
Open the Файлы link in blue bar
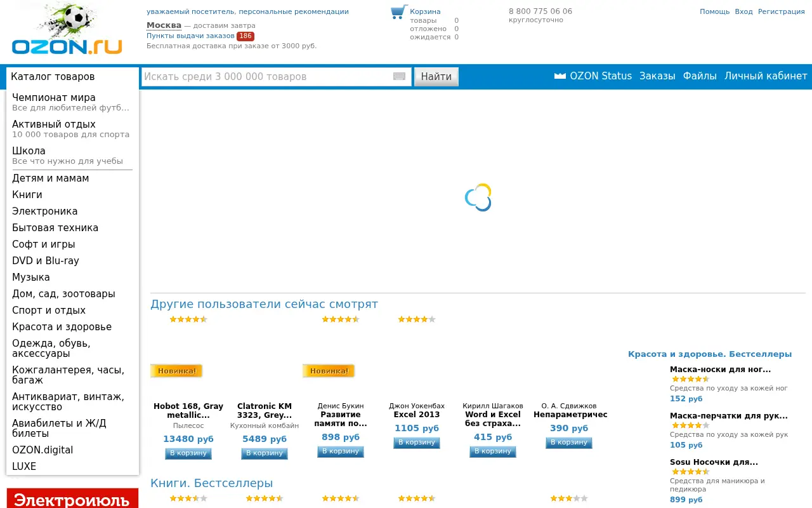pyautogui.click(x=700, y=76)
